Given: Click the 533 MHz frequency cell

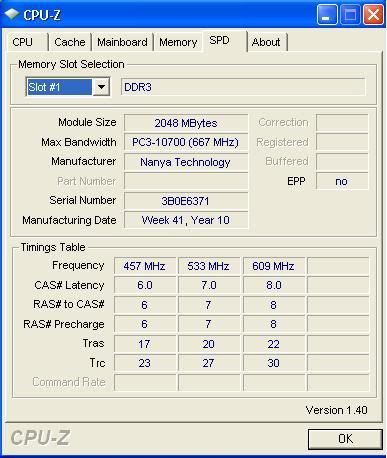Looking at the screenshot, I should (209, 266).
